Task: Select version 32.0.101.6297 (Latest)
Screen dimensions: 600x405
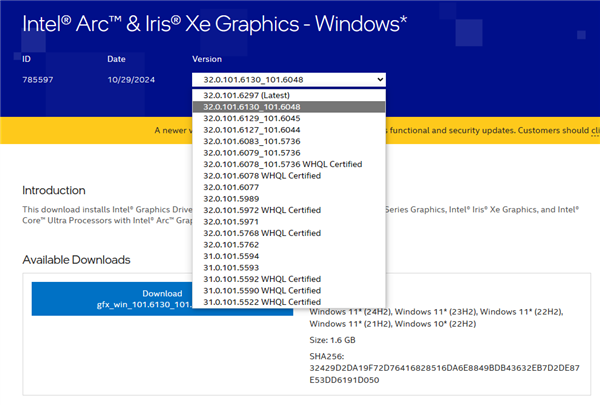Action: 245,95
